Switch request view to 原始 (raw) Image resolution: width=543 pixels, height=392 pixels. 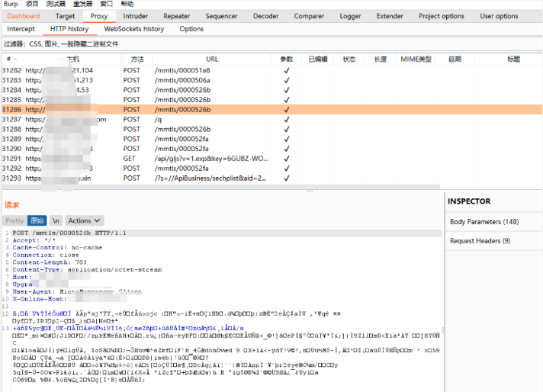coord(37,220)
